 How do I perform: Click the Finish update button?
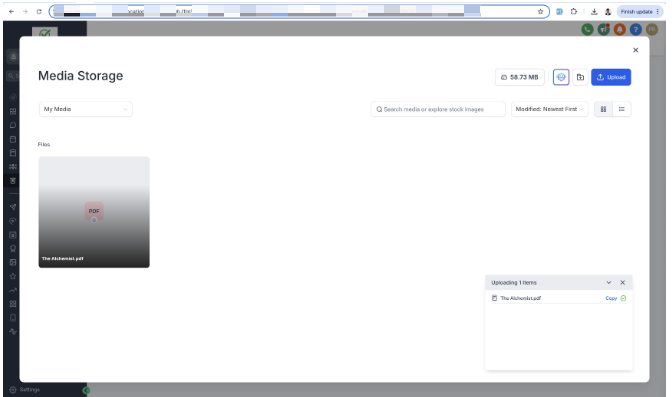[636, 12]
